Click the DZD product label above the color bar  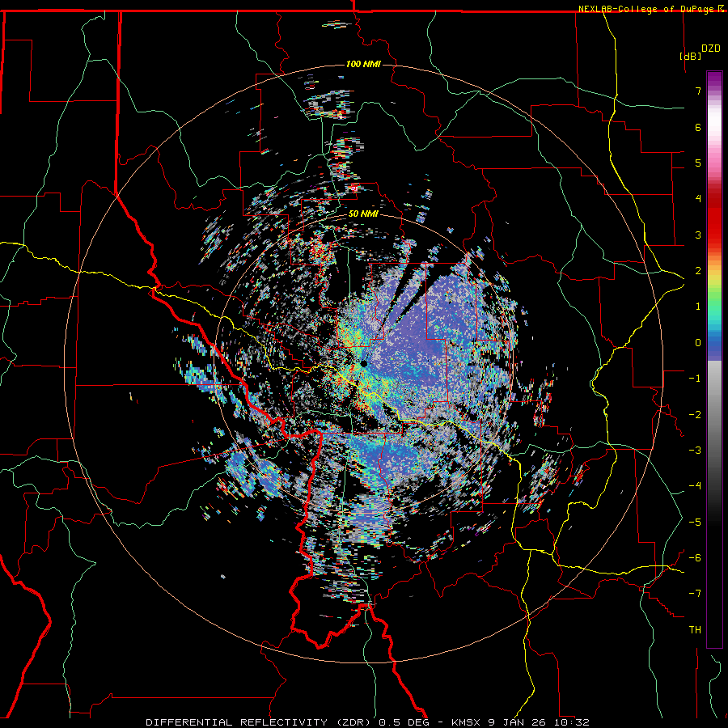pos(710,49)
